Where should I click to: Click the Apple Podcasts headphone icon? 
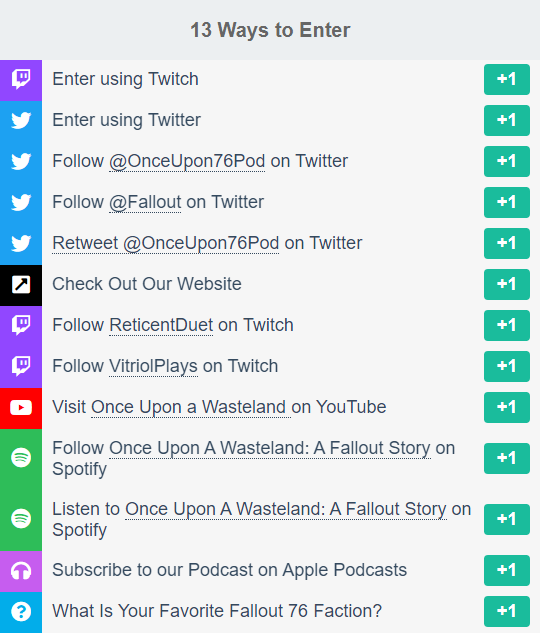click(x=21, y=571)
